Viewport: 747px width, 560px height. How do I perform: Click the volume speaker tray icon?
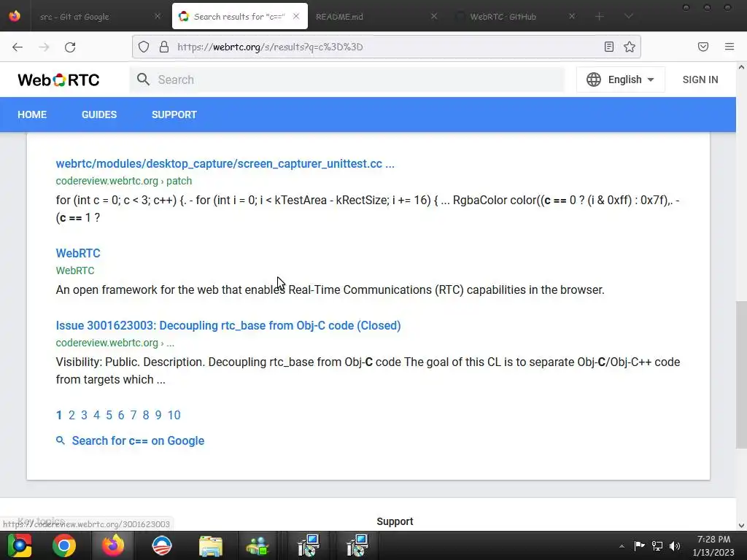click(x=674, y=545)
